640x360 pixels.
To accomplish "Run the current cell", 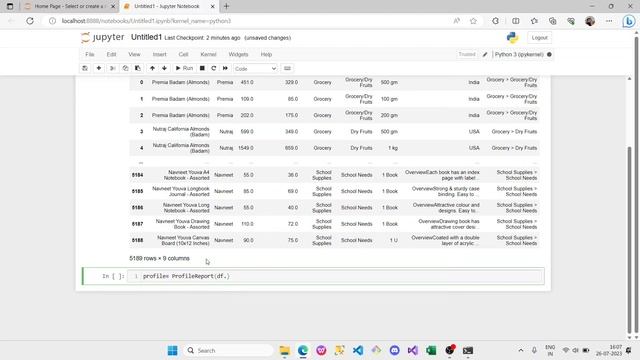I will click(184, 69).
